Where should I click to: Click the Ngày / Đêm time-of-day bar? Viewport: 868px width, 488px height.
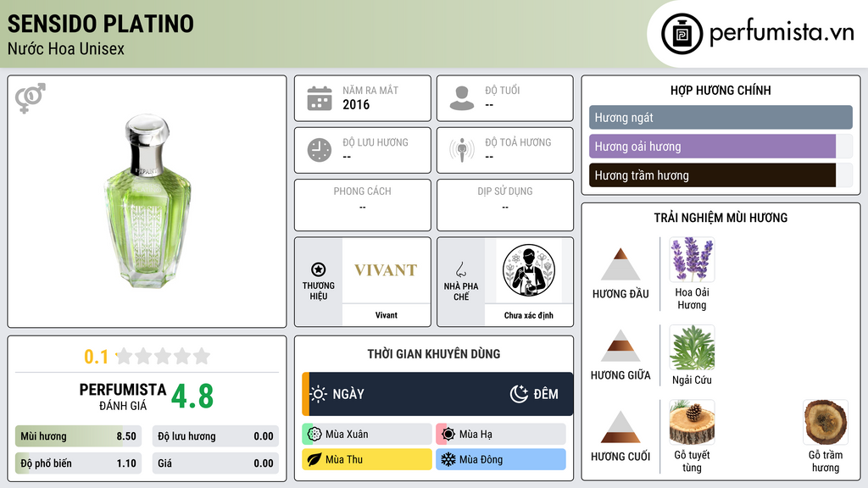point(437,394)
